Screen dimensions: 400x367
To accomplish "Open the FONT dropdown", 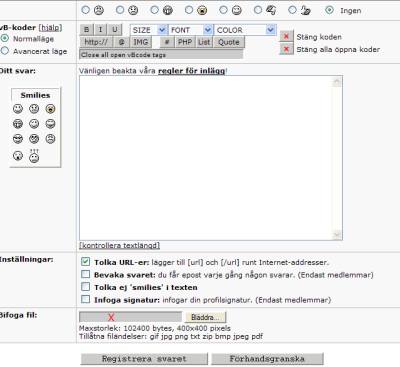I will 191,30.
